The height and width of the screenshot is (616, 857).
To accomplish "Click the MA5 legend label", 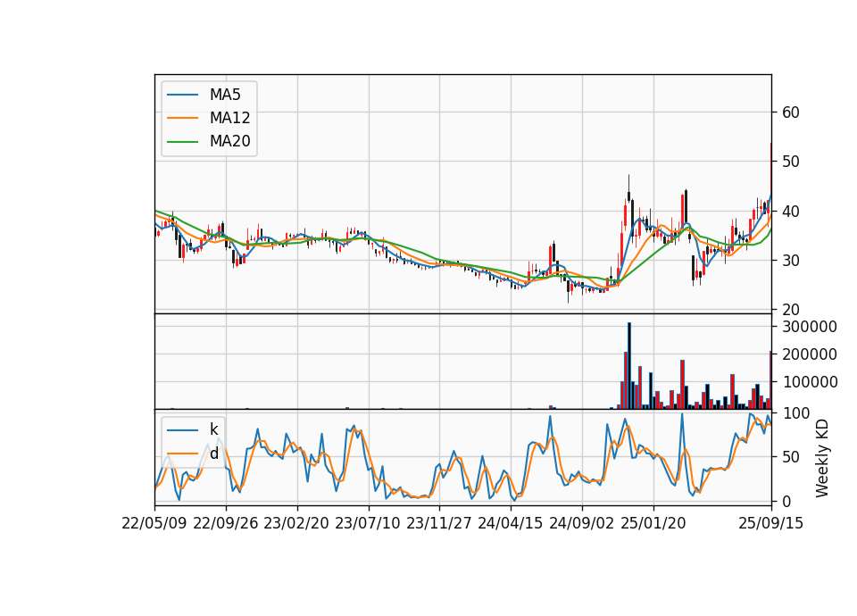I will [x=225, y=95].
